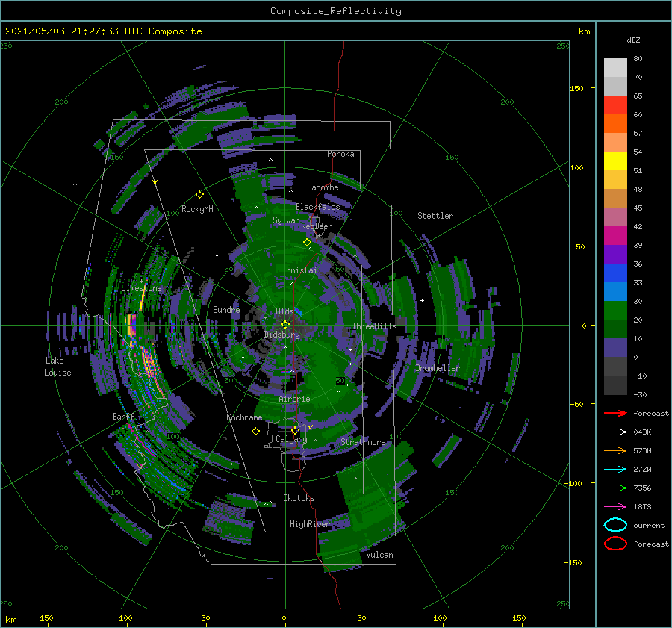Click the red forecast ellipse legend icon
The image size is (672, 628).
615,544
